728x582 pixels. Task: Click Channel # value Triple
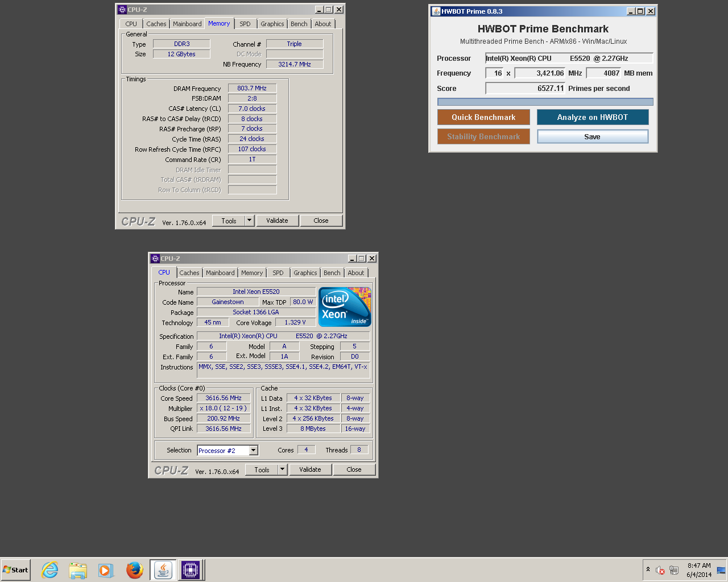click(x=295, y=44)
